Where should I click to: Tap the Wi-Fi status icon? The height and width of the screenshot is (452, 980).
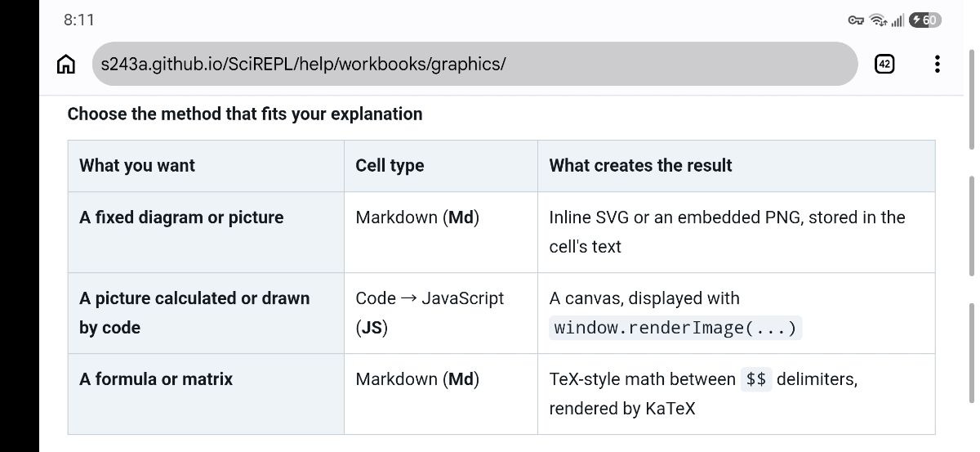point(879,20)
